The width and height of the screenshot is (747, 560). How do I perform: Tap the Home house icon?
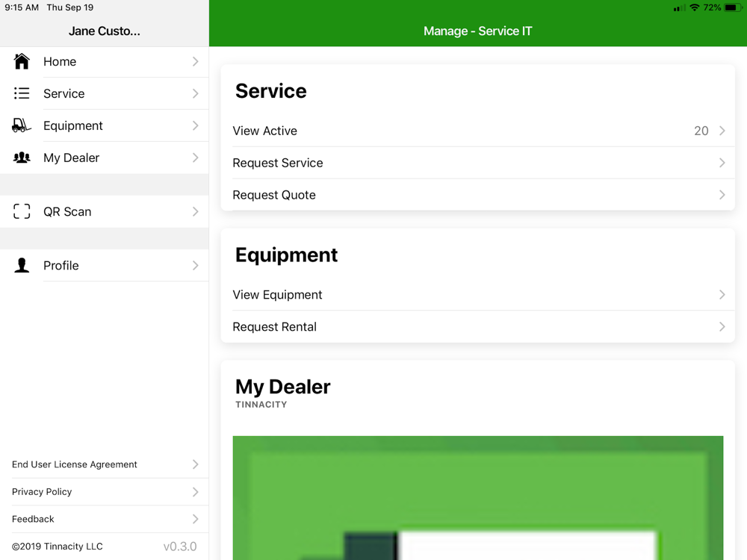(22, 61)
